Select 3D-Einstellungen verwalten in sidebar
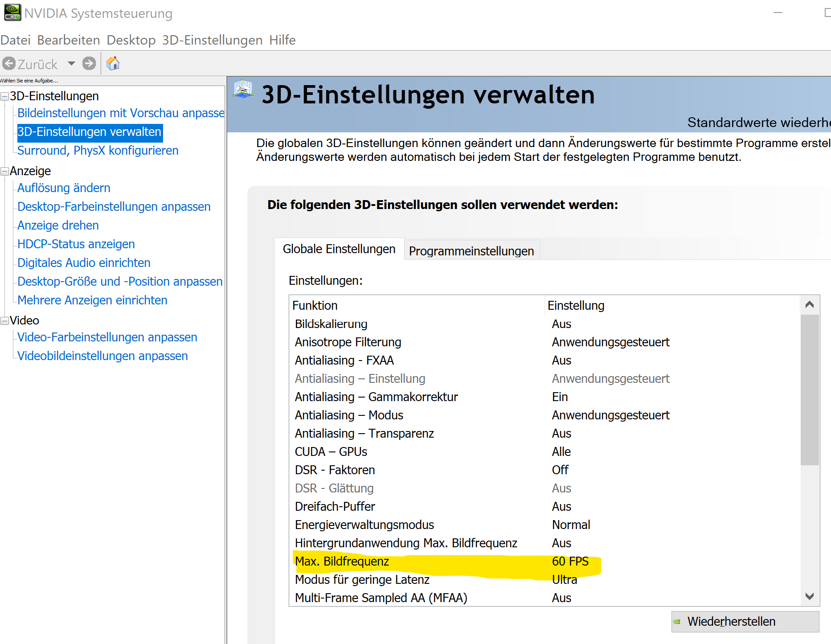Viewport: 831px width, 644px height. [x=90, y=132]
